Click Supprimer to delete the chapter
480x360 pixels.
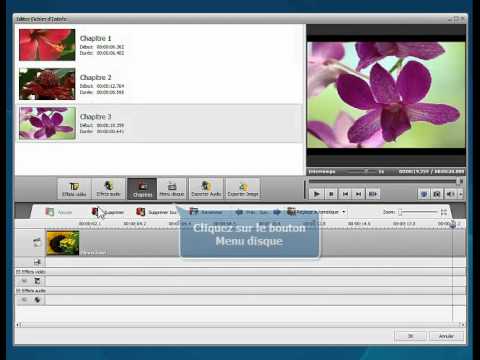108,212
